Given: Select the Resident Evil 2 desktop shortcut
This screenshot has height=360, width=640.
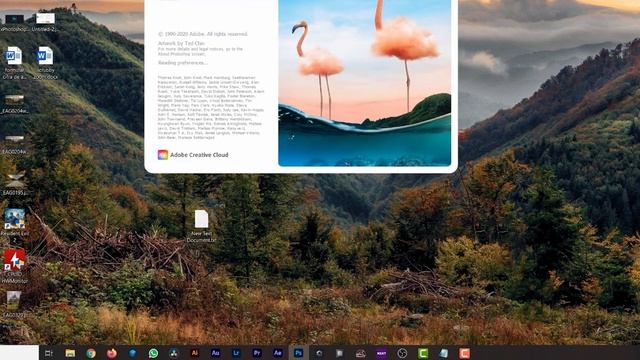Looking at the screenshot, I should (x=14, y=225).
